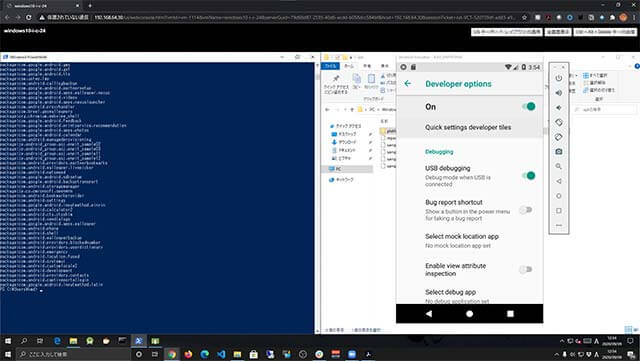The width and height of the screenshot is (640, 361).
Task: Open the ファイル tab in File Explorer
Action: click(x=330, y=66)
